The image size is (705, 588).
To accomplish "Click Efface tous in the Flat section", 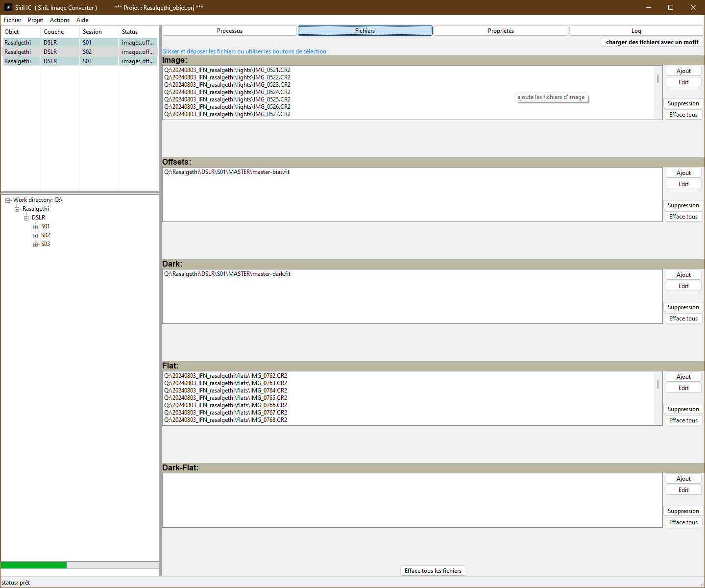I will [683, 420].
